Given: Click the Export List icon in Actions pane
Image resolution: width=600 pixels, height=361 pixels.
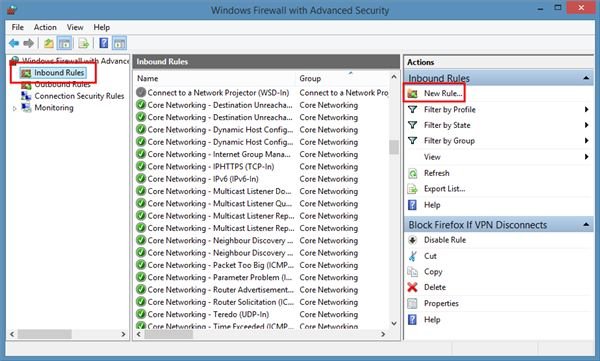Looking at the screenshot, I should pyautogui.click(x=412, y=189).
